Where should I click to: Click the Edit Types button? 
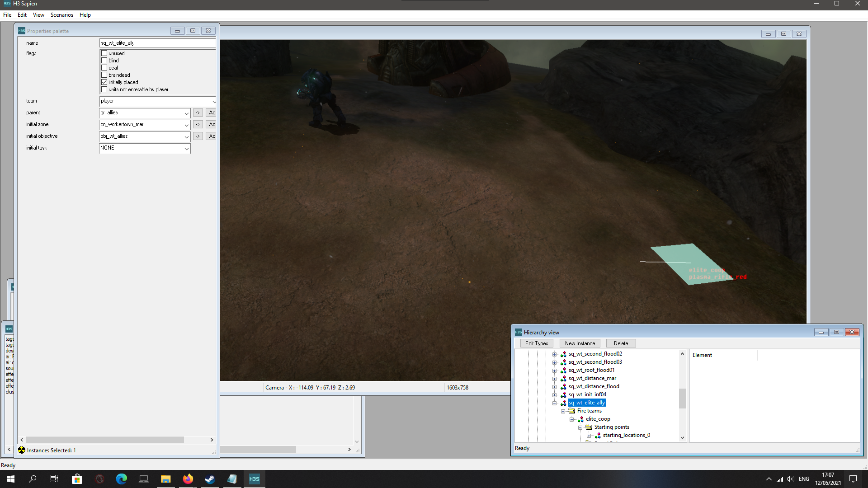point(536,343)
